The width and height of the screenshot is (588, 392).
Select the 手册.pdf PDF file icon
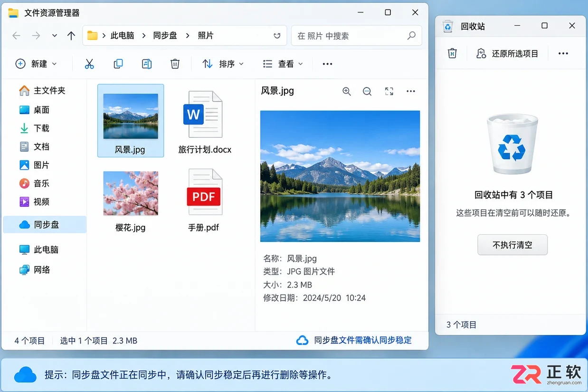[x=204, y=192]
